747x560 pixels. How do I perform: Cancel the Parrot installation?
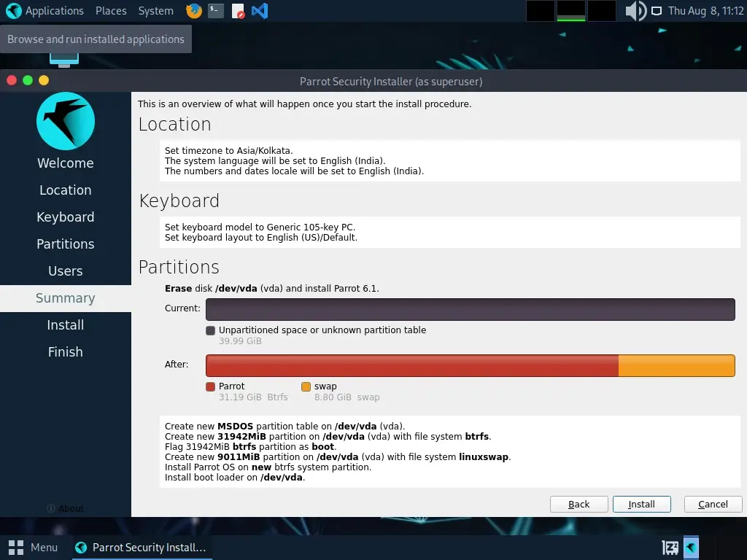coord(712,504)
